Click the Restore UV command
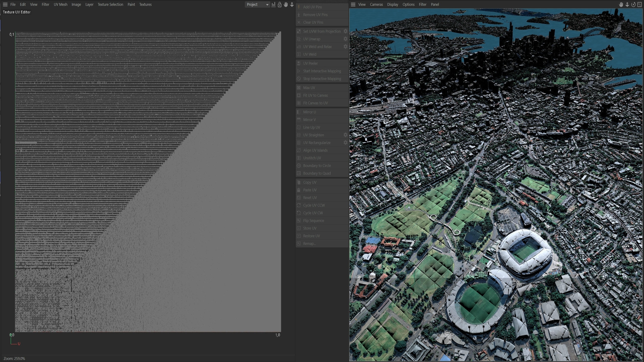The height and width of the screenshot is (362, 644). [322, 236]
